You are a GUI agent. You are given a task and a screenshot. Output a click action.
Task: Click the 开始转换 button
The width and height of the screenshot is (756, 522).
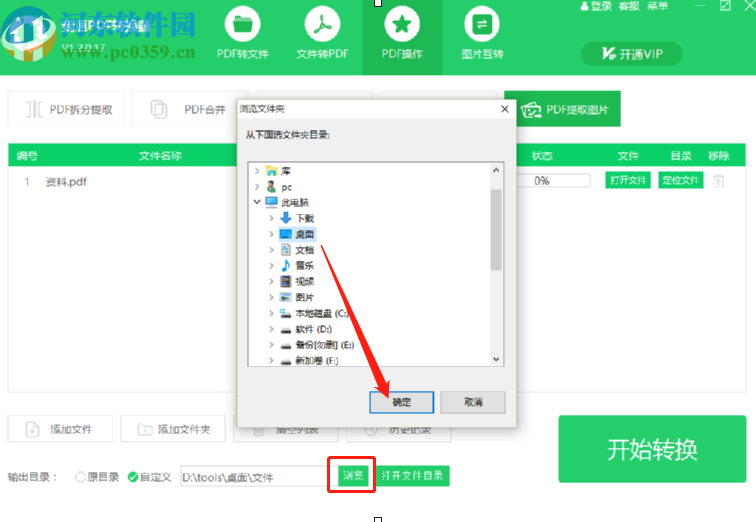(x=652, y=449)
